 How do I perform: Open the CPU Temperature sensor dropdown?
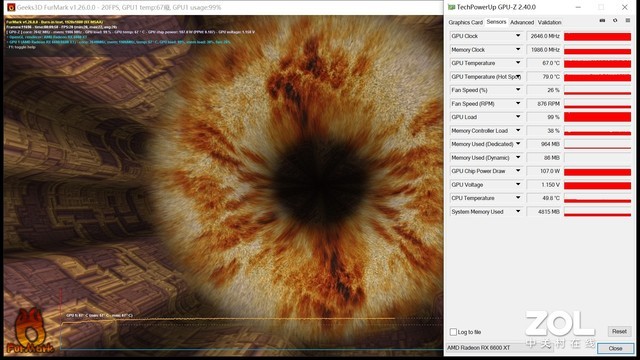[518, 198]
